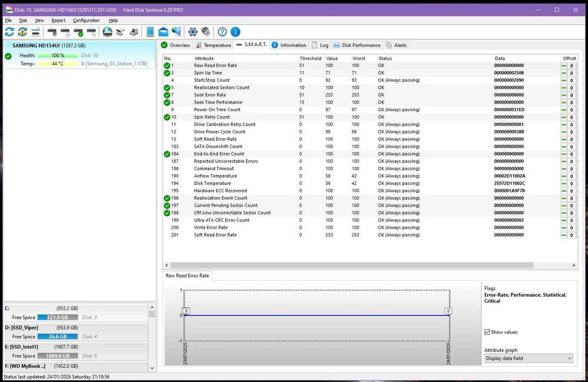The width and height of the screenshot is (588, 382).
Task: Open the File menu
Action: [8, 20]
